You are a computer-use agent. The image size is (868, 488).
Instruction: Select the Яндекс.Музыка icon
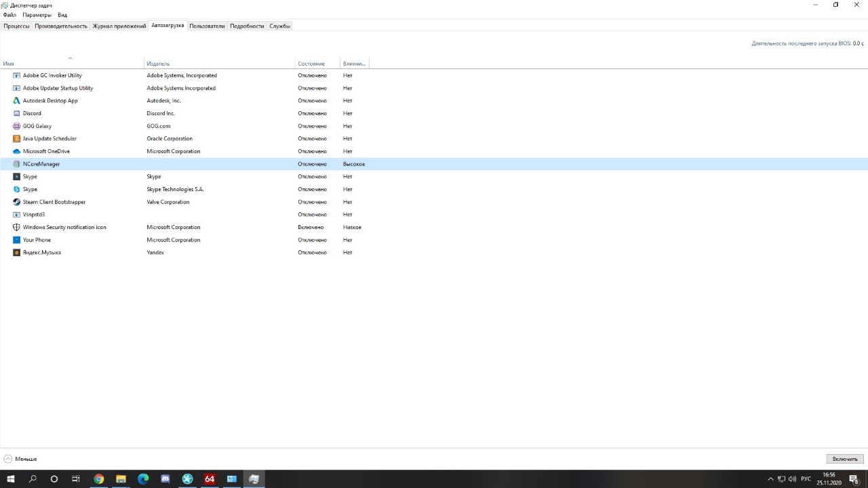17,253
